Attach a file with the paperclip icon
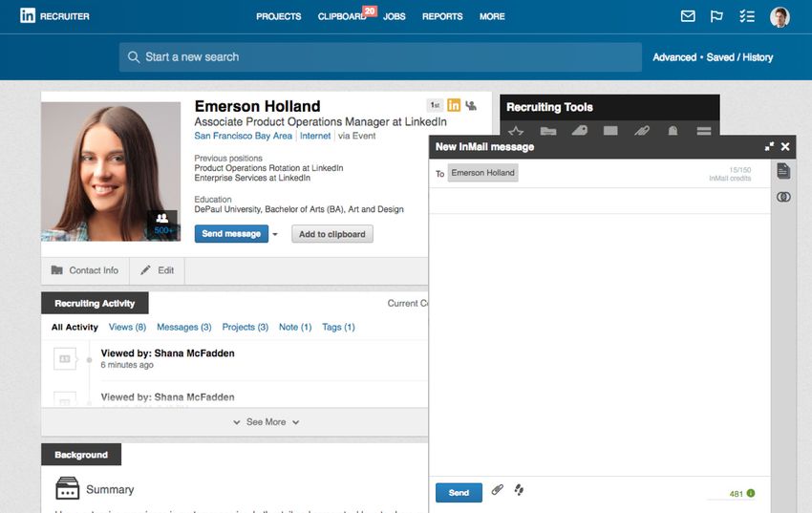 pos(497,490)
